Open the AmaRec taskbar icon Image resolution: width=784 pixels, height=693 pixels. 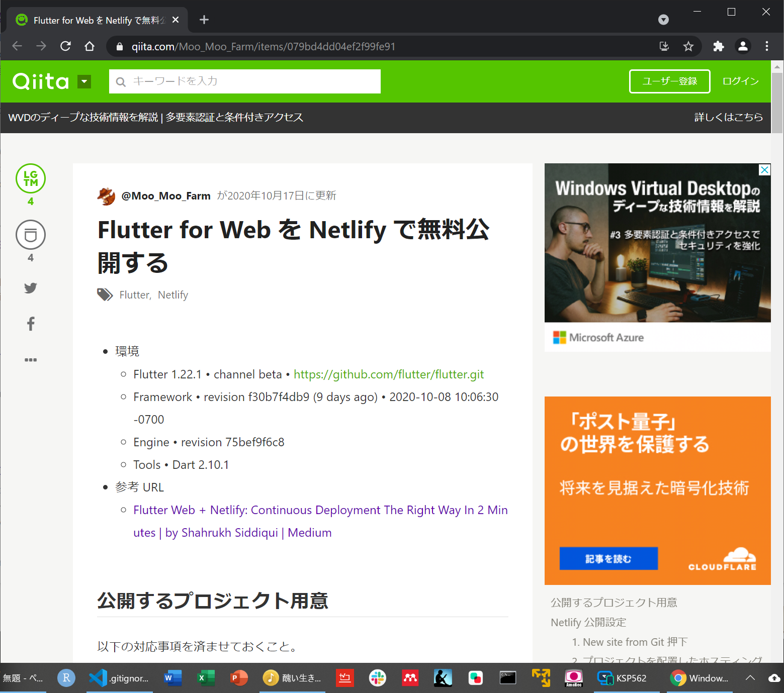click(x=574, y=678)
